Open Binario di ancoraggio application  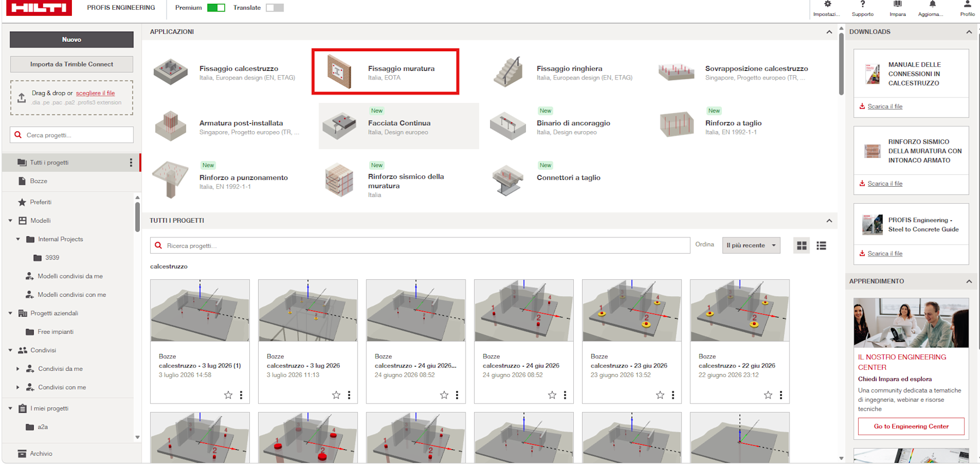(x=566, y=126)
